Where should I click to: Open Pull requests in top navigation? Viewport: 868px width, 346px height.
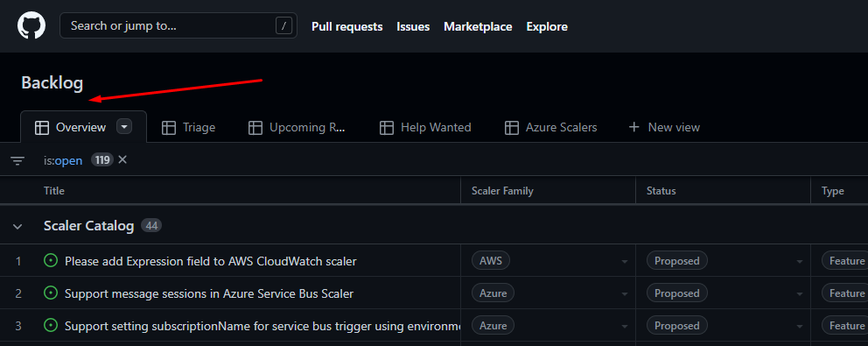pyautogui.click(x=347, y=26)
